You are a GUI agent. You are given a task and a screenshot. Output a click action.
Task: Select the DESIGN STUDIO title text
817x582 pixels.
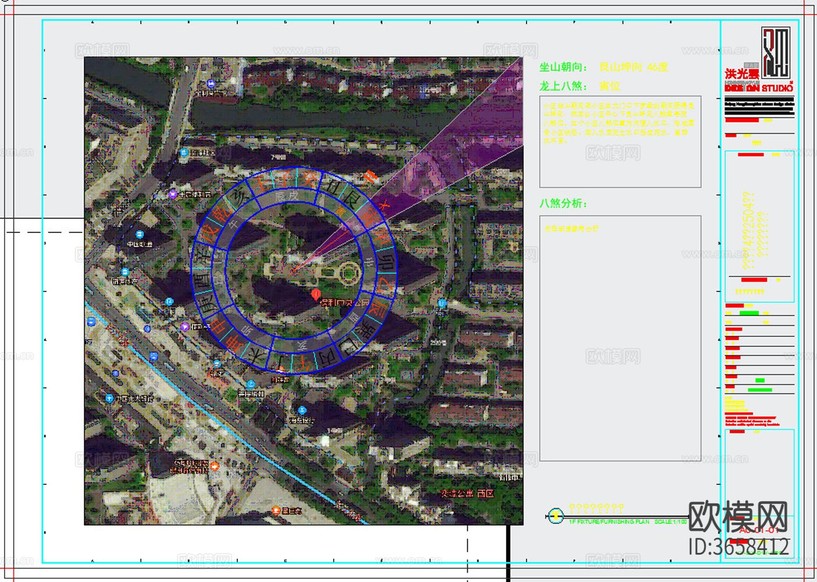(x=759, y=88)
